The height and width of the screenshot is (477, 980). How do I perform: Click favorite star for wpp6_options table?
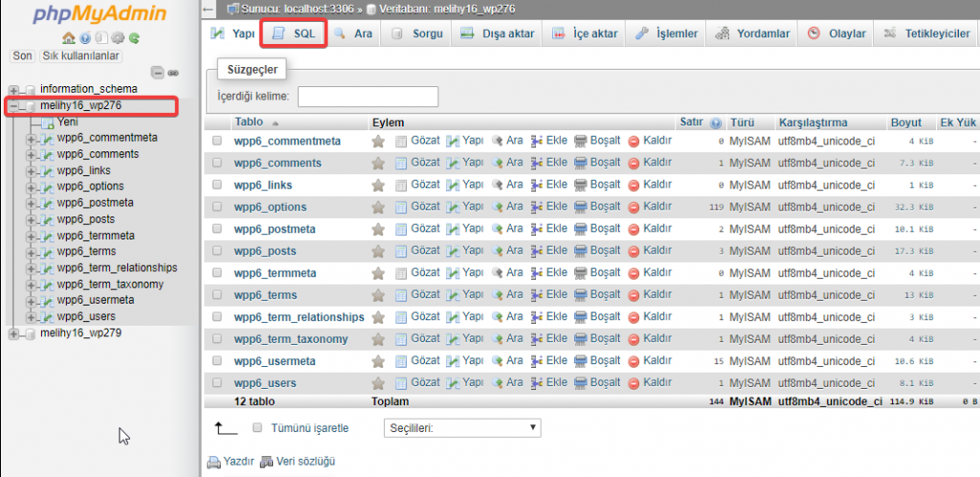pyautogui.click(x=378, y=207)
